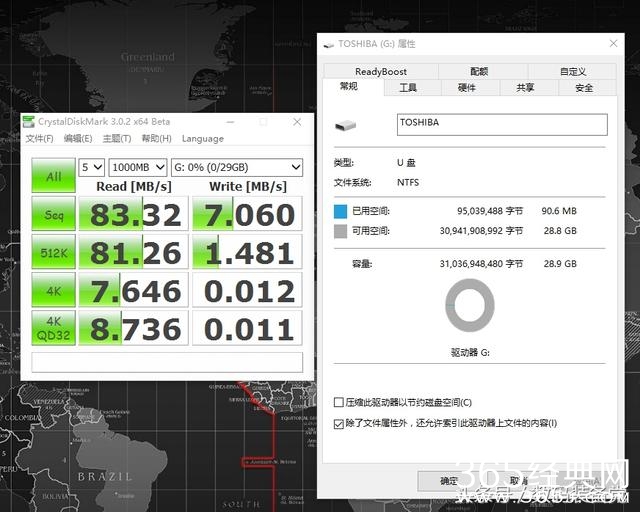Start the 512K benchmark test
Image resolution: width=640 pixels, height=512 pixels.
pos(53,251)
